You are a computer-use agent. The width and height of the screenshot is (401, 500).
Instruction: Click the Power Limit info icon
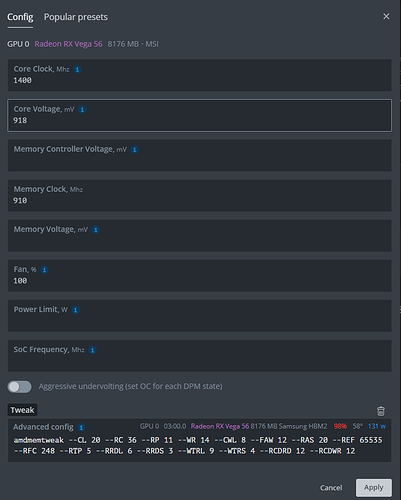[x=76, y=310]
